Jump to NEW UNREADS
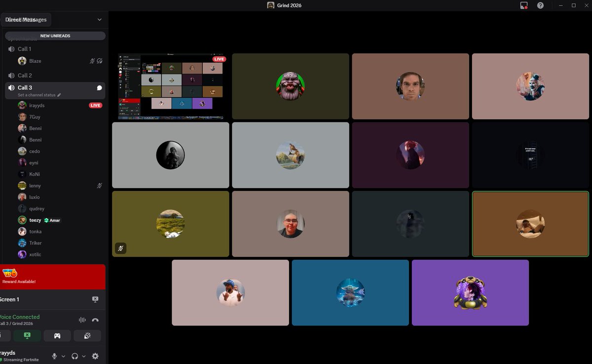 (x=55, y=36)
